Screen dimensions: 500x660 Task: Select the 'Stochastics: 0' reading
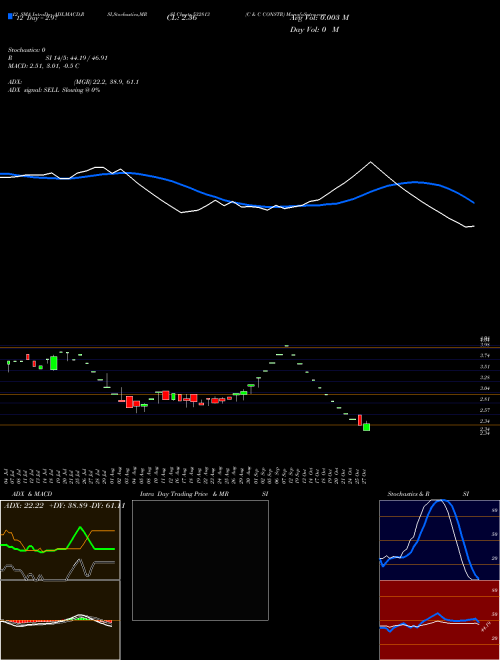point(27,50)
